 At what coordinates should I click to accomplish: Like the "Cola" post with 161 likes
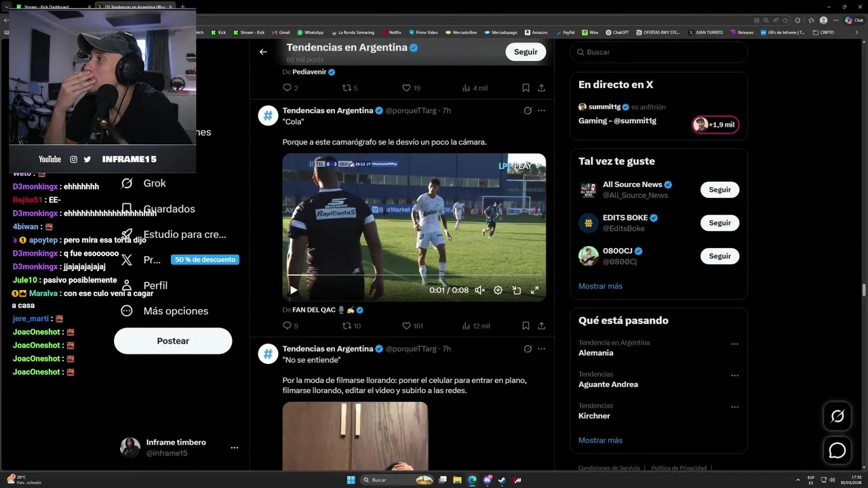click(x=412, y=326)
